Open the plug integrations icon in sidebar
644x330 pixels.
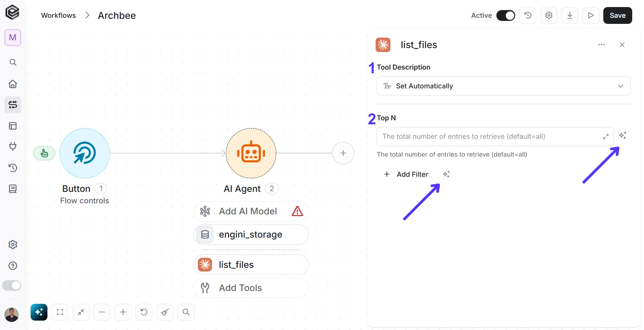pyautogui.click(x=13, y=147)
